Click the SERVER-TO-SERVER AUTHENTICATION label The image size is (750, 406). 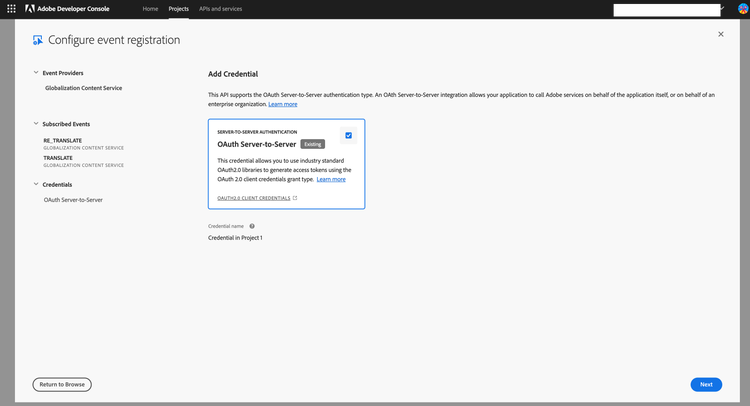point(257,132)
